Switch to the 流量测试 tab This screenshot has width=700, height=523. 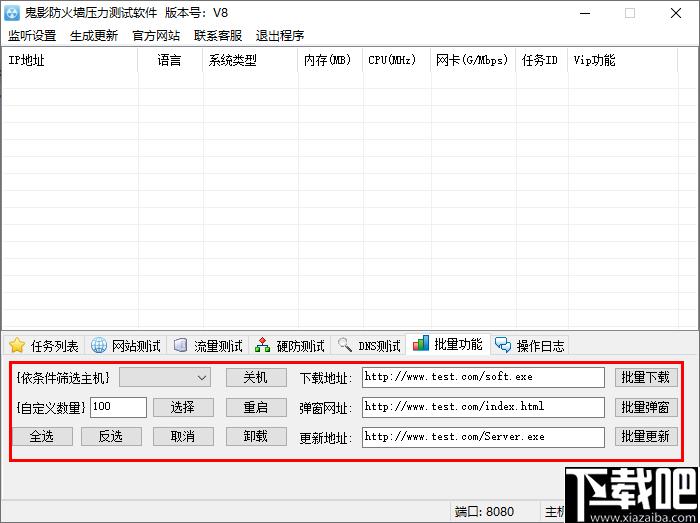[208, 345]
